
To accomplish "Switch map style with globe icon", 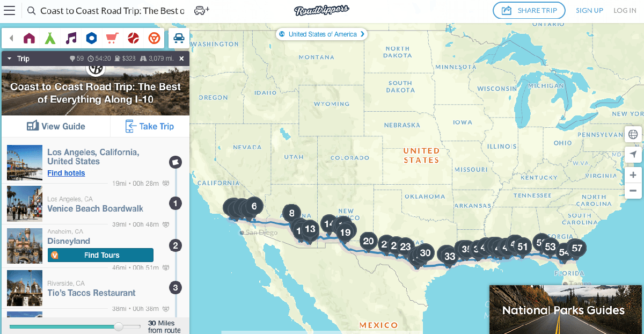I will 633,134.
